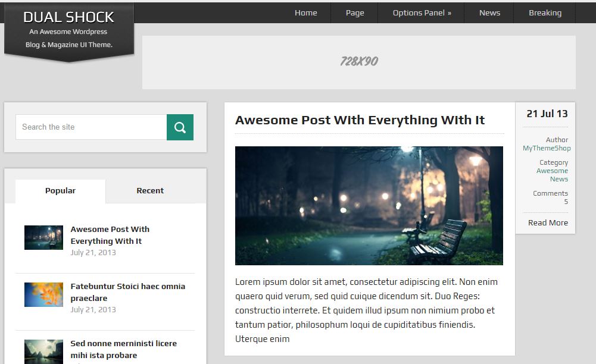
Task: Click the Read More link
Action: click(548, 223)
